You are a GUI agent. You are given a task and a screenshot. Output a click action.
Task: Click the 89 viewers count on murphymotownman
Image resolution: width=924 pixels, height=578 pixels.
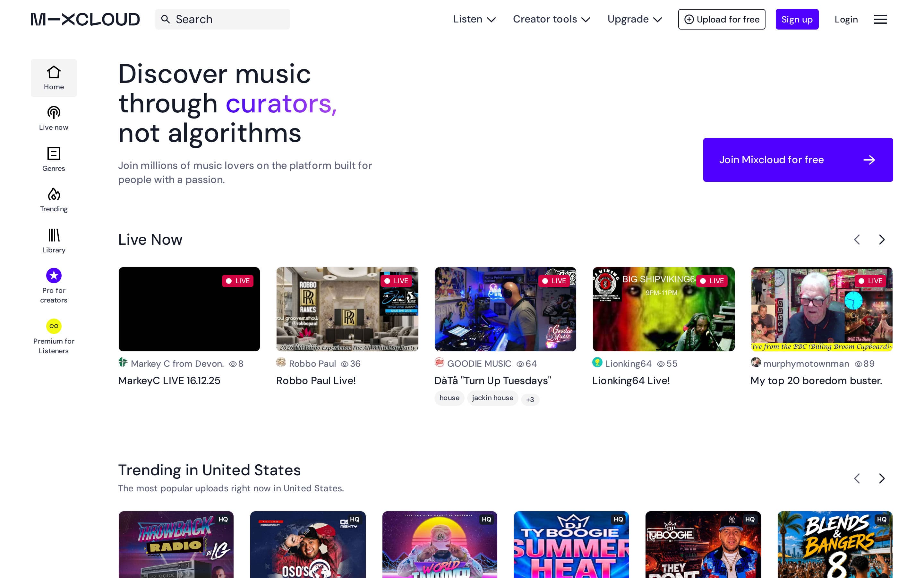coord(864,363)
